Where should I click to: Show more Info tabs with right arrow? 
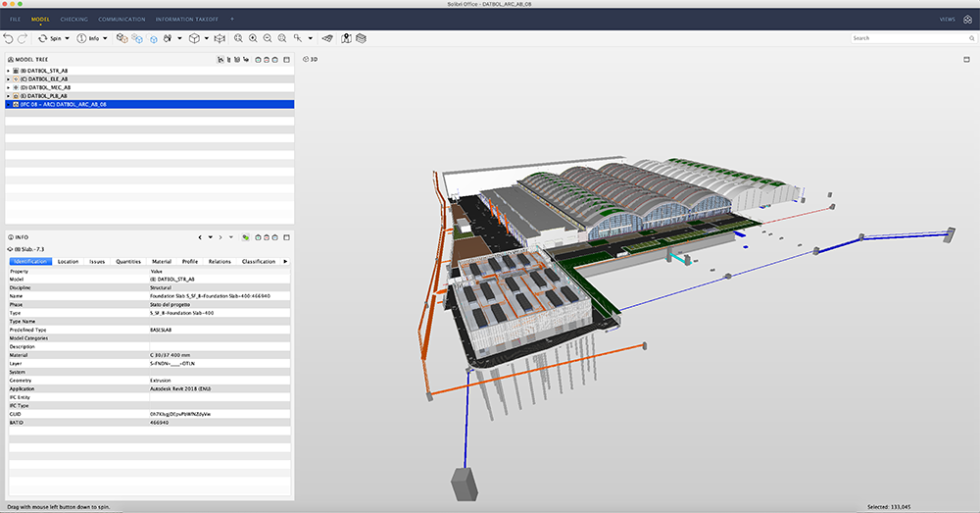[x=285, y=262]
